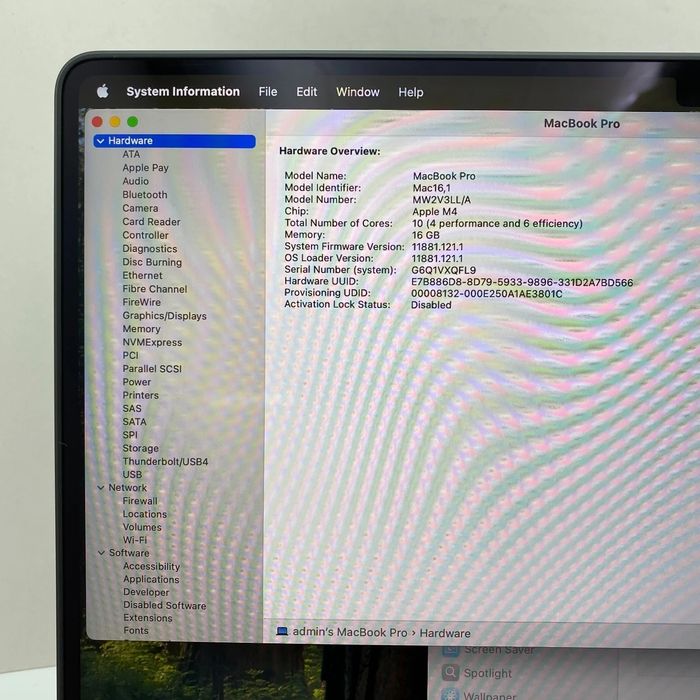Image resolution: width=700 pixels, height=700 pixels.
Task: Open the Apple menu
Action: click(x=103, y=92)
